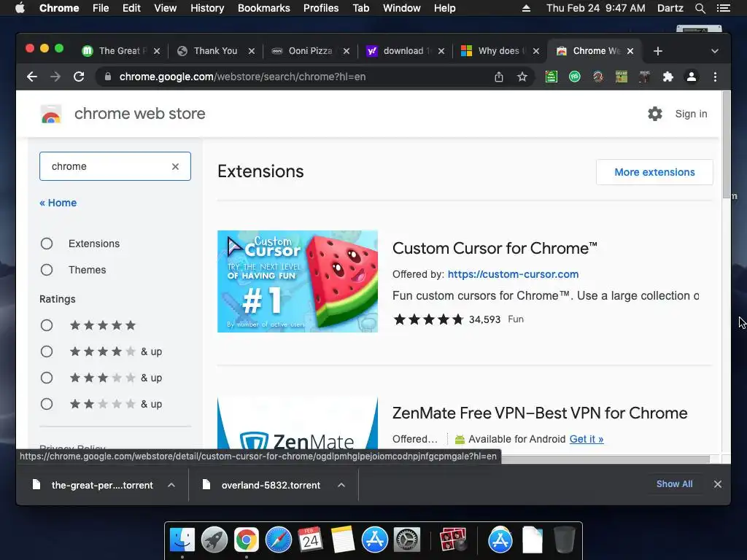This screenshot has width=747, height=560.
Task: Select the Extensions radio filter
Action: point(47,244)
